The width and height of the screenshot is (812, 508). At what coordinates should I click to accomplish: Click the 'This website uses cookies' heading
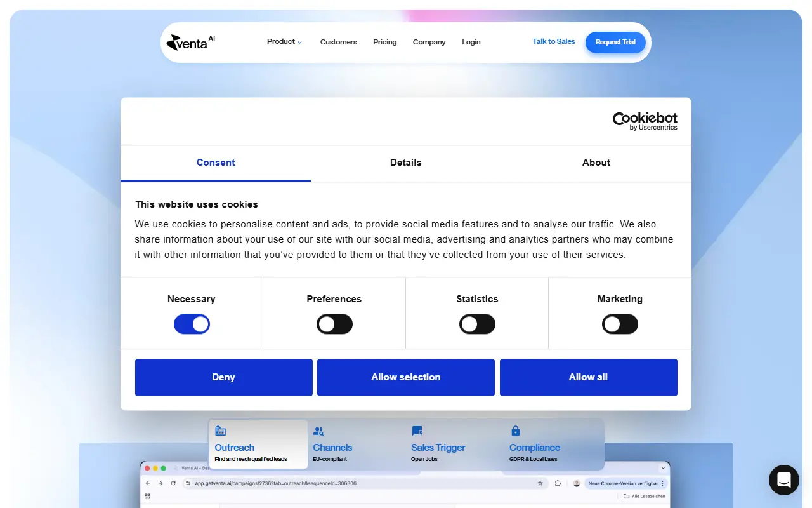tap(197, 204)
